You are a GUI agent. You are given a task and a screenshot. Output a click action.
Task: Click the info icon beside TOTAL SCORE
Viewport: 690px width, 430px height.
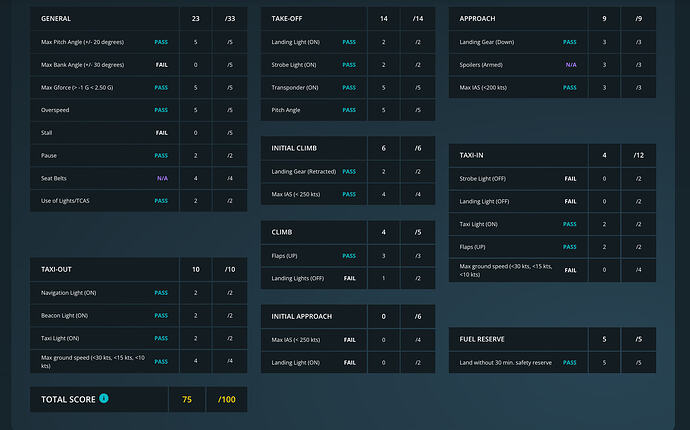tap(104, 398)
